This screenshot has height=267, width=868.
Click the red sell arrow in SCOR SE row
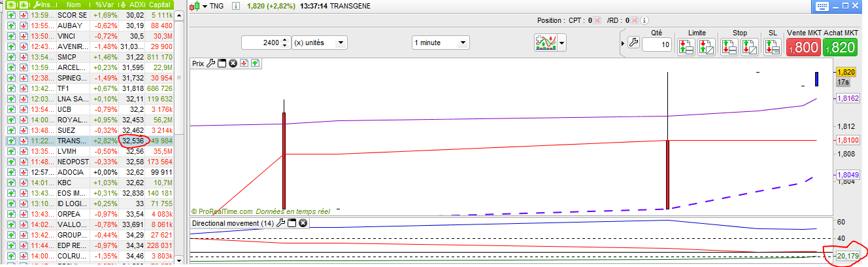(24, 14)
